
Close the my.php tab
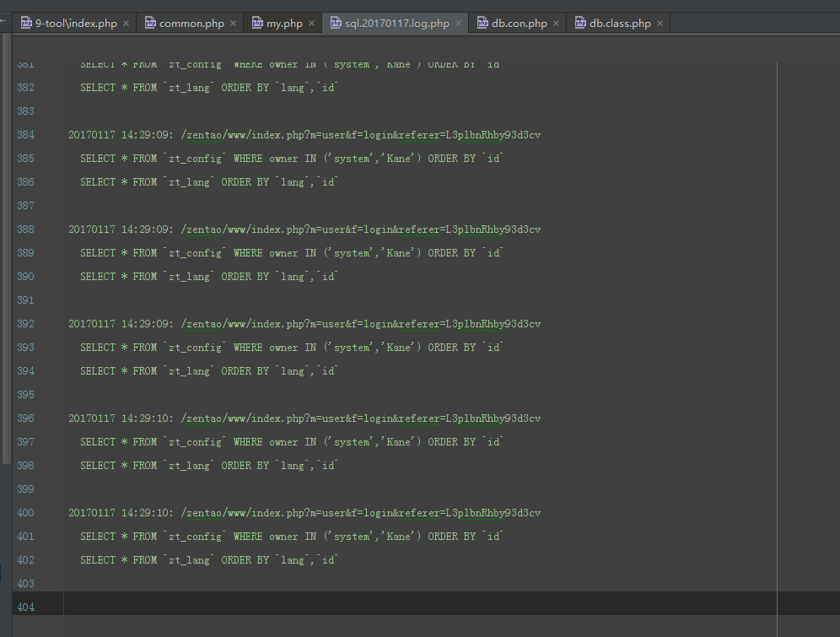[x=311, y=24]
